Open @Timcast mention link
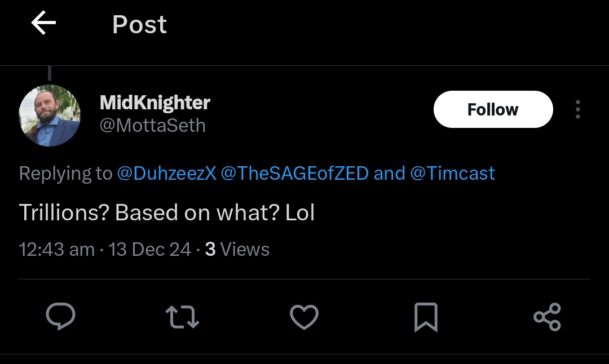Screen dimensions: 609x364 [x=452, y=173]
